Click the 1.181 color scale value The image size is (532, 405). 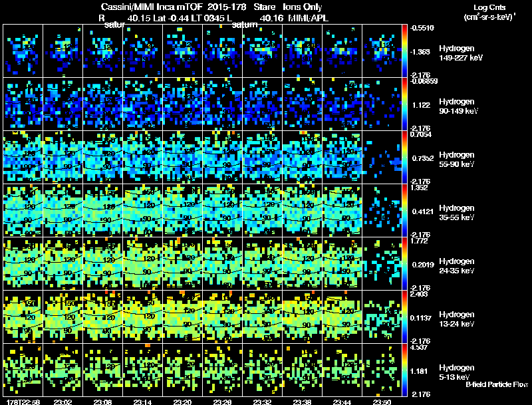[419, 371]
